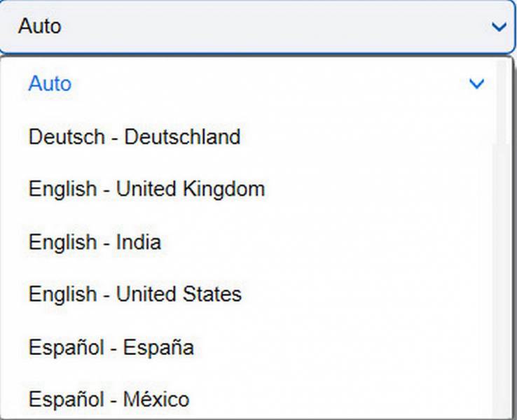Screen dimensions: 517x420
Task: Set language to Mexican Spanish
Action: (x=109, y=400)
